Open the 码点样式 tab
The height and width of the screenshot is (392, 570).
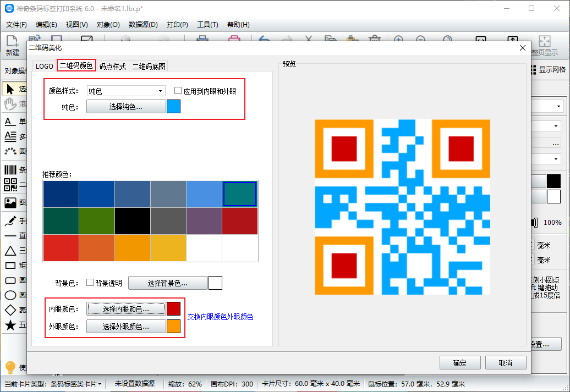112,67
